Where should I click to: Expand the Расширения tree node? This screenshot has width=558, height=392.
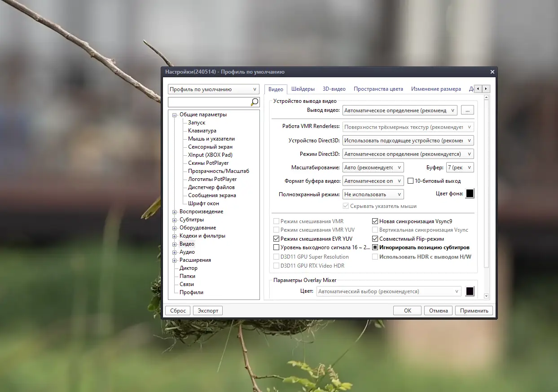point(175,260)
